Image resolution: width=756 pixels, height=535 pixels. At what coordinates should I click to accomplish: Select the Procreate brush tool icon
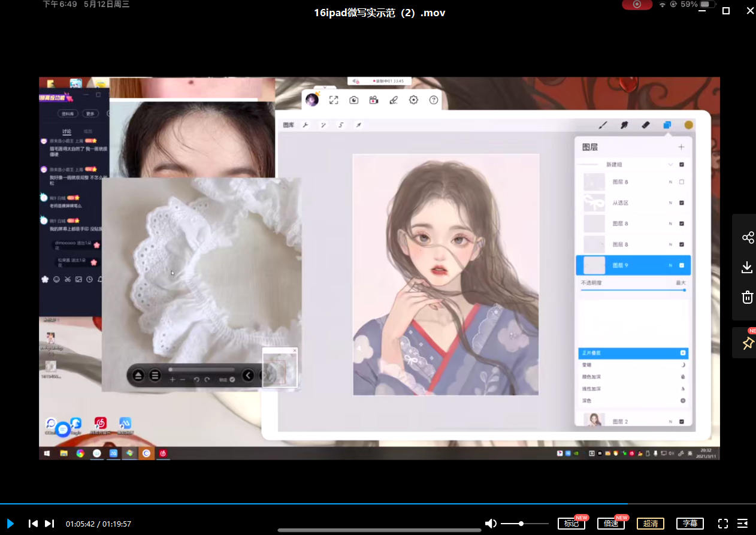pyautogui.click(x=603, y=125)
